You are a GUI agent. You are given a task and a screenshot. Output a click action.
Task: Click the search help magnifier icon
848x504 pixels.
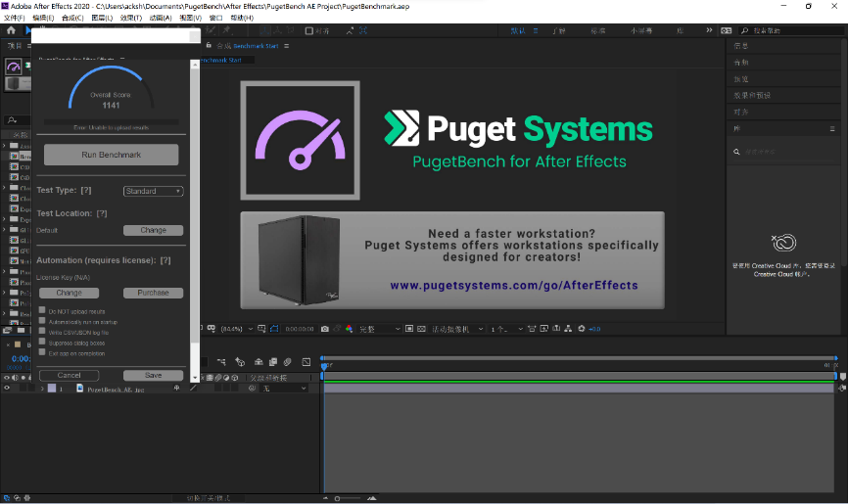[x=745, y=30]
